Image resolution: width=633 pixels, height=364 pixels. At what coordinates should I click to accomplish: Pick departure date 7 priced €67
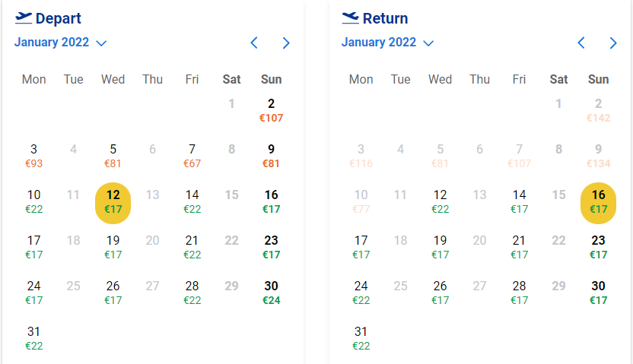(x=192, y=156)
